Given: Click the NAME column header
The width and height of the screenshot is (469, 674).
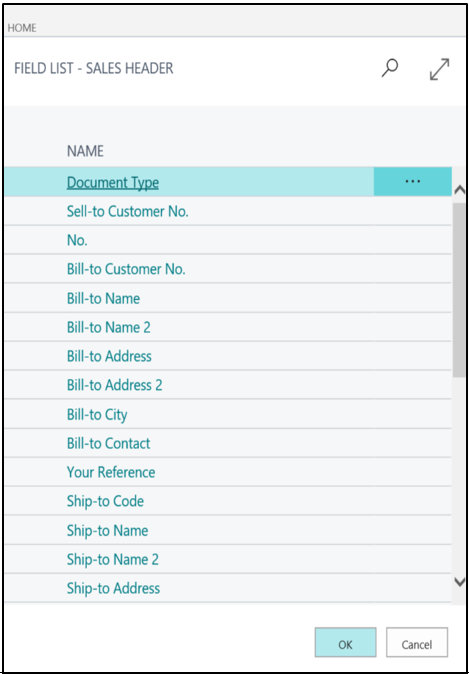Looking at the screenshot, I should pos(85,151).
